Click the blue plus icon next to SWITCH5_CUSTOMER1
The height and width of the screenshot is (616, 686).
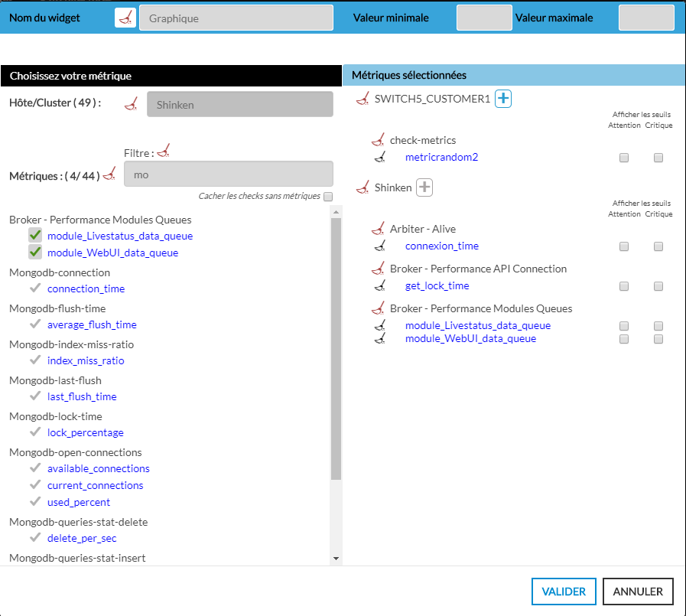(x=503, y=99)
